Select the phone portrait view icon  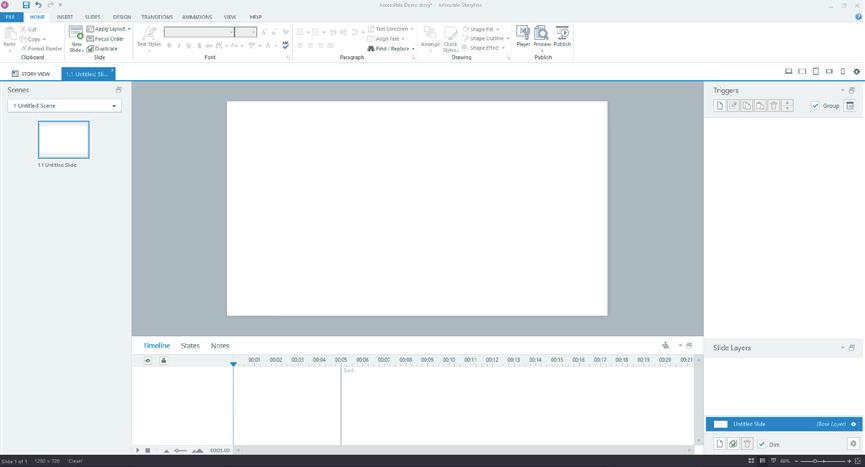click(x=842, y=71)
